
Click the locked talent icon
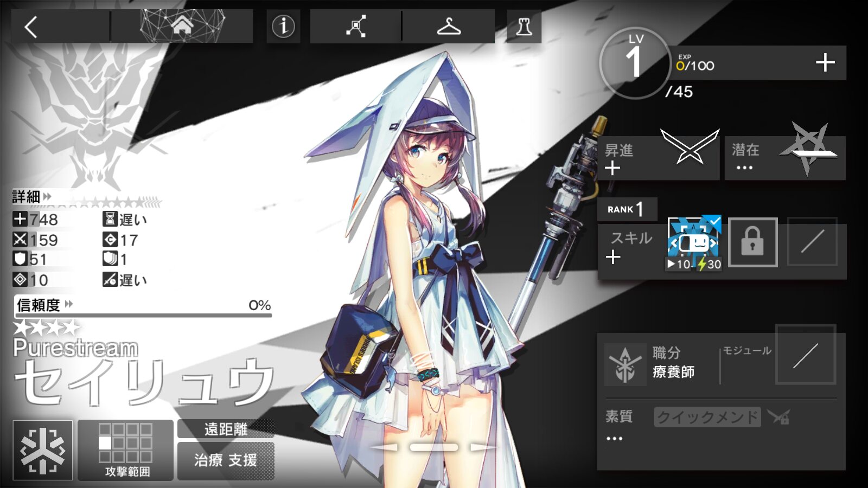(x=778, y=417)
